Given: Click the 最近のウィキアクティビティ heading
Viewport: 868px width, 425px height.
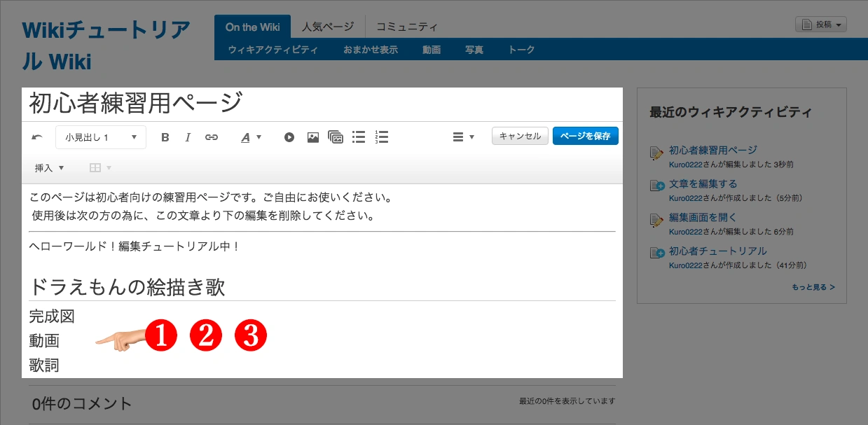Looking at the screenshot, I should 731,112.
